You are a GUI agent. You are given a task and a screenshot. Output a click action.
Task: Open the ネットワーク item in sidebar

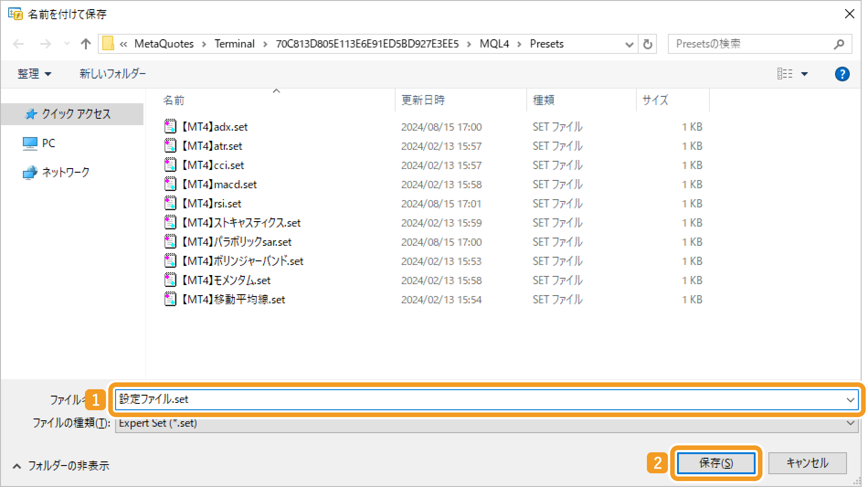(x=65, y=172)
